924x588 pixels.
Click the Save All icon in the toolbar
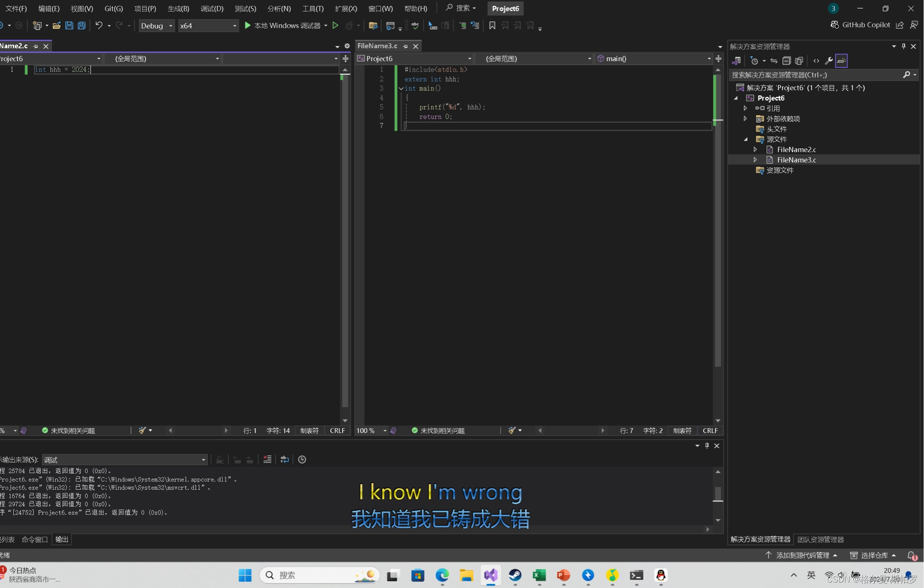(82, 26)
